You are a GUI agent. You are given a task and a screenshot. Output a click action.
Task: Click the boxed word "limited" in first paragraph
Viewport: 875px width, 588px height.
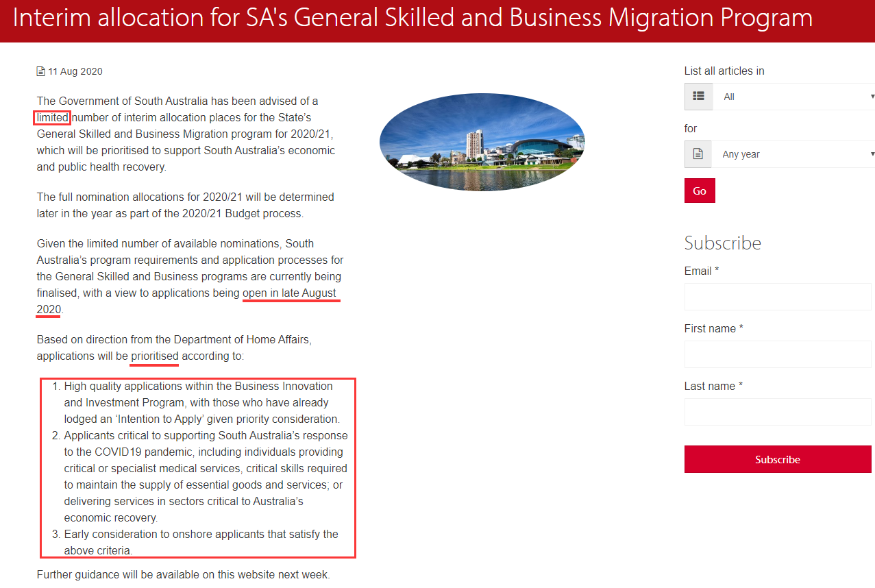click(x=52, y=117)
